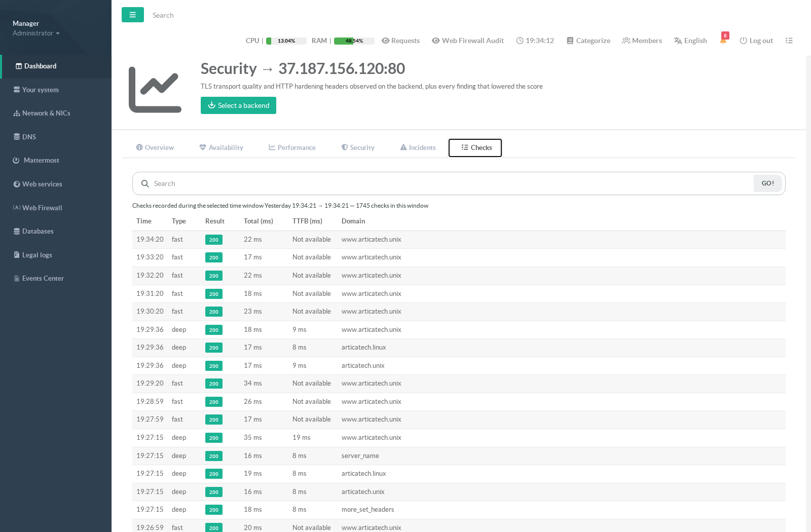Click the GO! search button
This screenshot has width=811, height=532.
767,183
